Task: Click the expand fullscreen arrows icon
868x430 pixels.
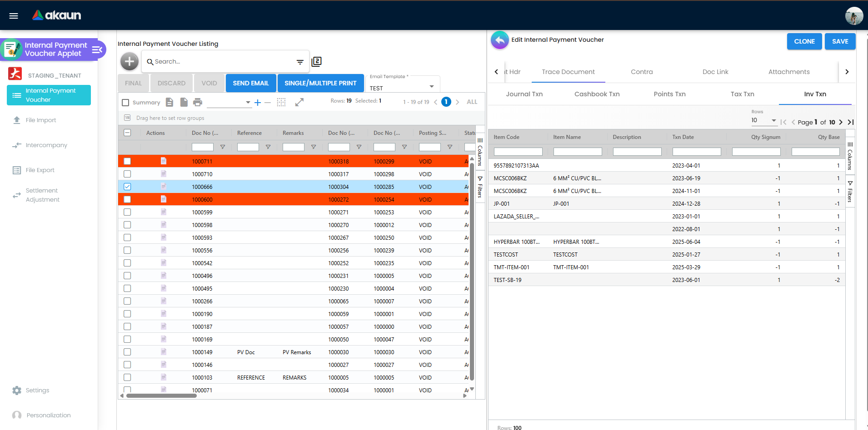Action: click(x=299, y=102)
